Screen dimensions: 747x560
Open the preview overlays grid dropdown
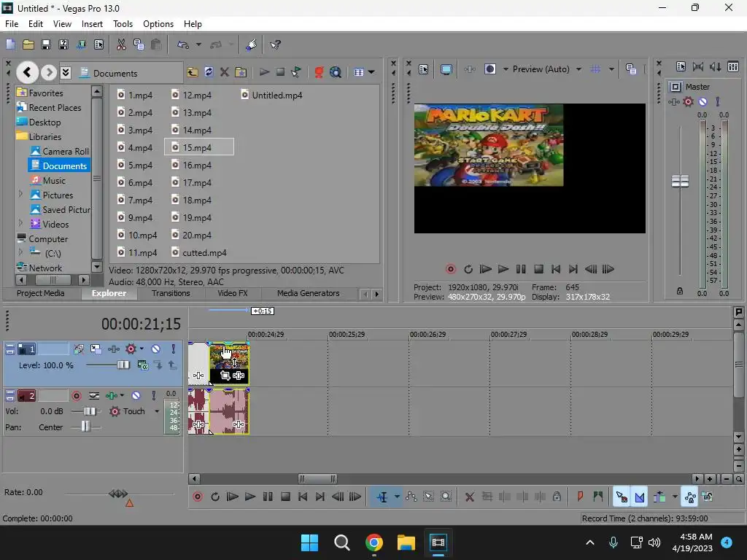[611, 69]
